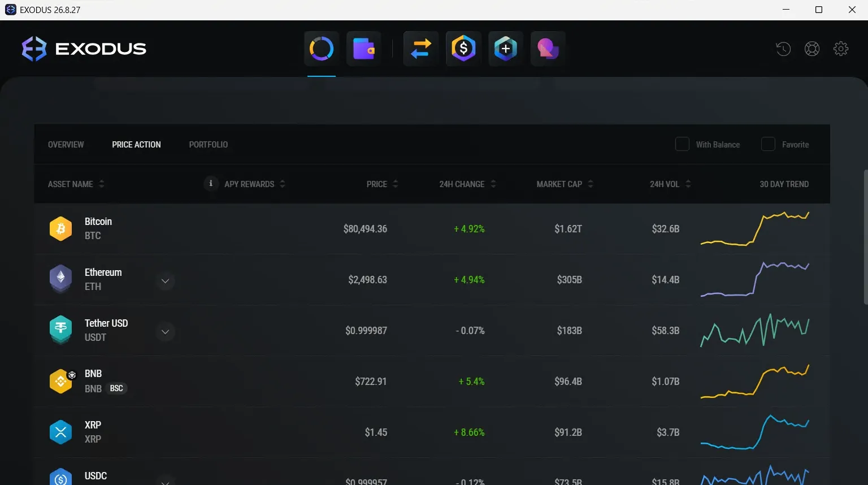The image size is (868, 485).
Task: Enable the Favorite checkbox
Action: tap(768, 144)
